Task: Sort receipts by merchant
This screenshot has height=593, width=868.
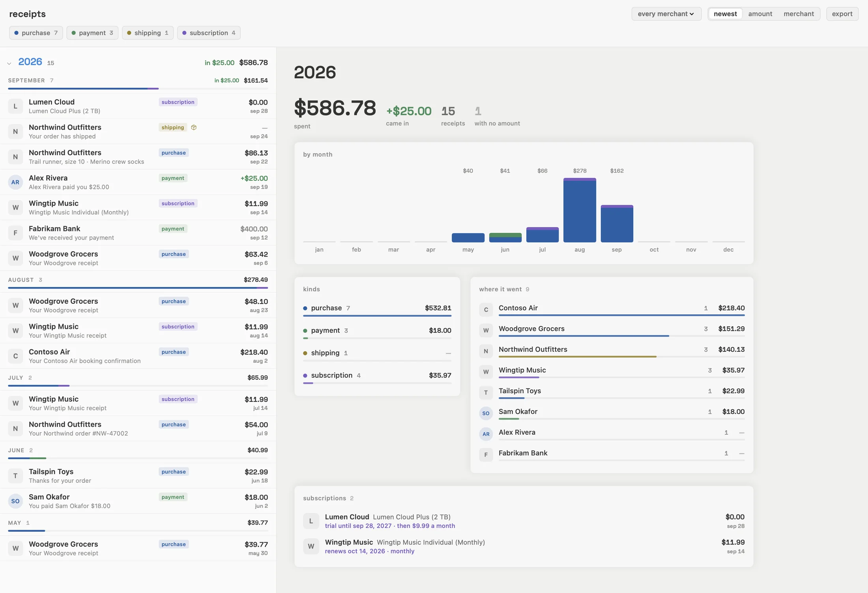Action: (x=799, y=14)
